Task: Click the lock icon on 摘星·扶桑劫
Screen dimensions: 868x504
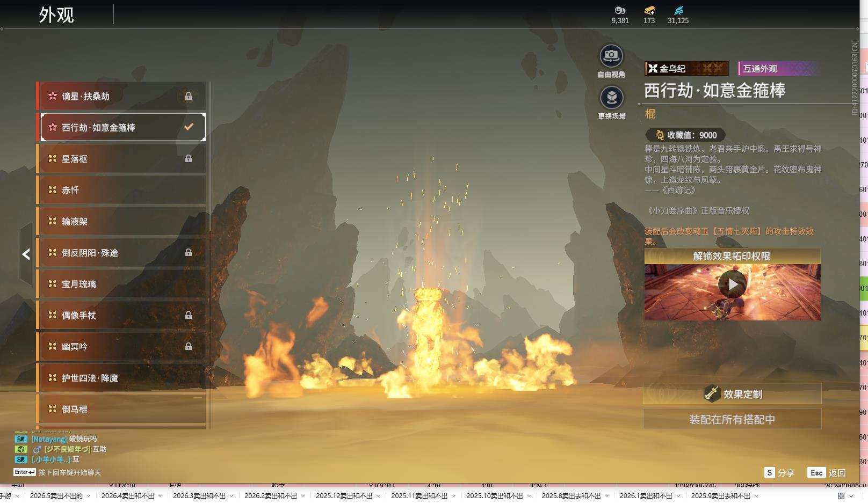Action: (189, 96)
